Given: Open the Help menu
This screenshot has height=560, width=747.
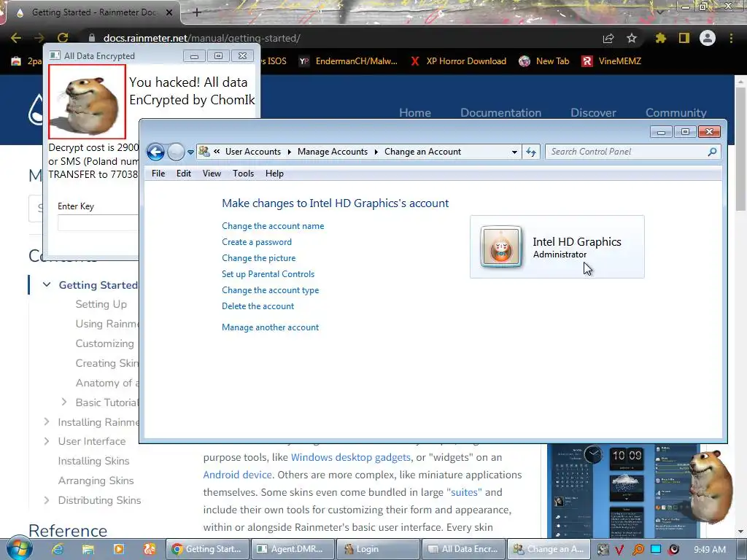Looking at the screenshot, I should click(274, 174).
